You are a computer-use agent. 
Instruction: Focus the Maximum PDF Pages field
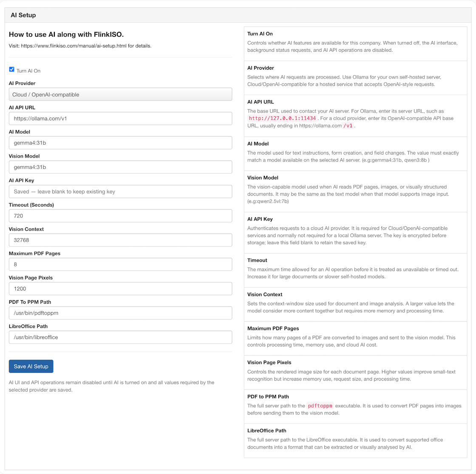pos(121,264)
